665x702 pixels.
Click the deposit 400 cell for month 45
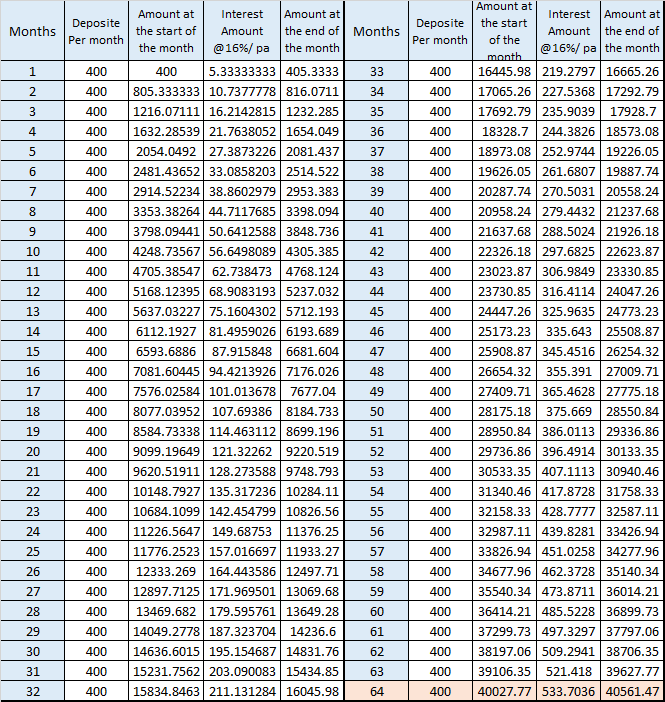point(440,311)
